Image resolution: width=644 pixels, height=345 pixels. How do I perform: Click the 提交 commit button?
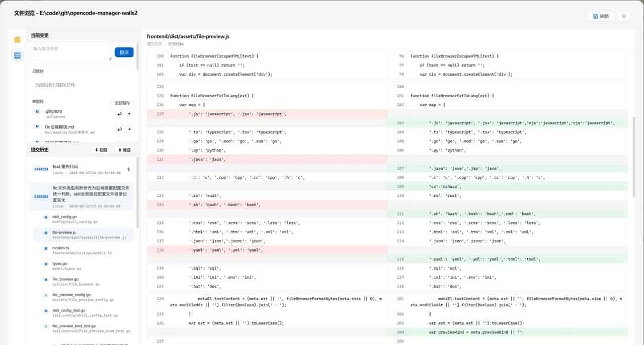pyautogui.click(x=124, y=52)
